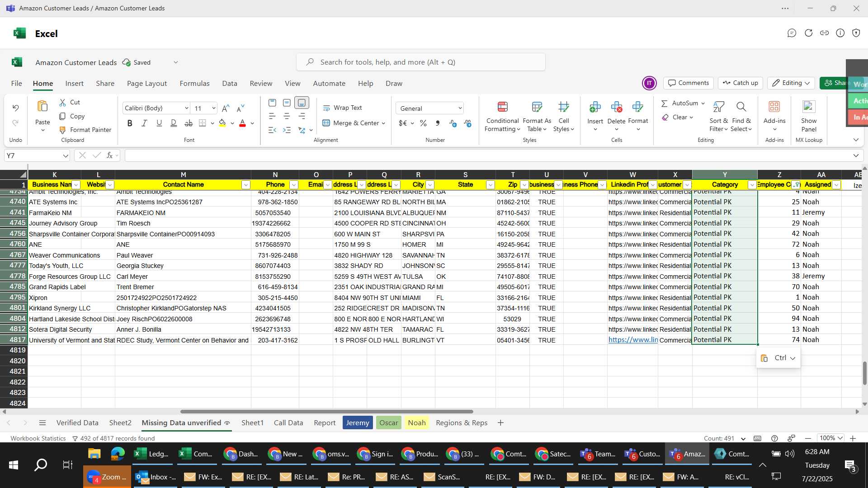The image size is (868, 488).
Task: Open Cell Styles gallery
Action: (x=563, y=117)
